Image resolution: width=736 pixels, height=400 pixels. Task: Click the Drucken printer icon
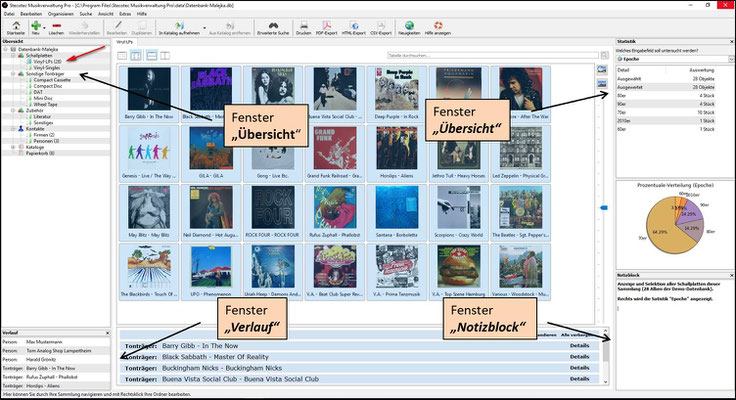coord(304,28)
